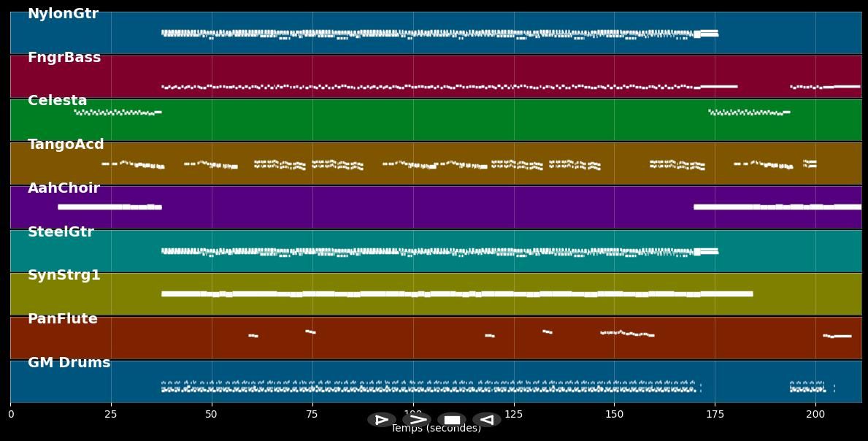Click the Celesta track name

[x=57, y=101]
